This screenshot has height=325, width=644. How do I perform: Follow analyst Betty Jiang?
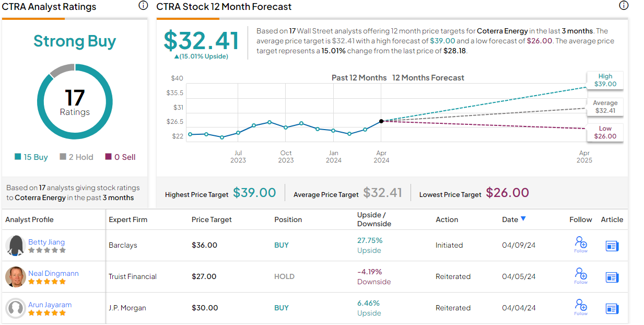click(580, 244)
